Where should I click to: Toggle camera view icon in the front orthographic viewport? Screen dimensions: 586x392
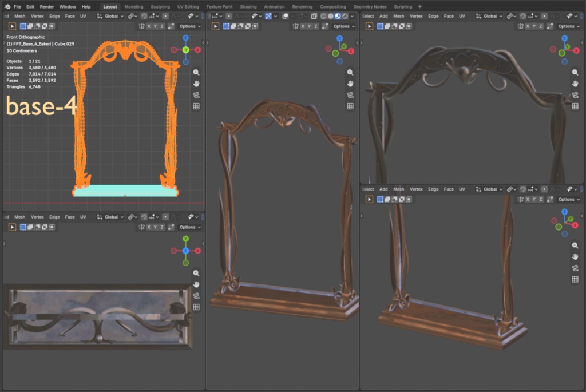(196, 95)
